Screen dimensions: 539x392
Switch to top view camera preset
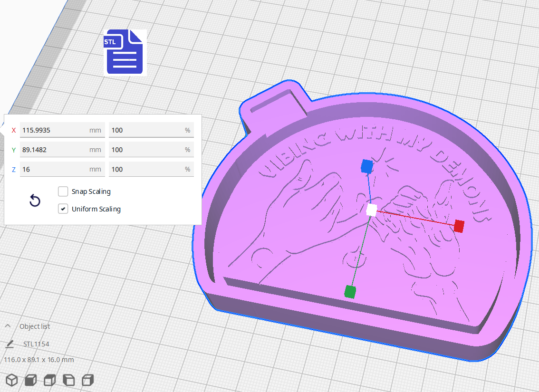49,380
